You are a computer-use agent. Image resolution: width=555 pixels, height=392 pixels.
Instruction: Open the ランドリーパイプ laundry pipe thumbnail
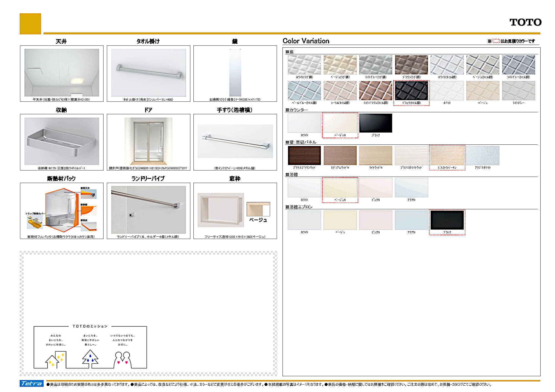[148, 210]
